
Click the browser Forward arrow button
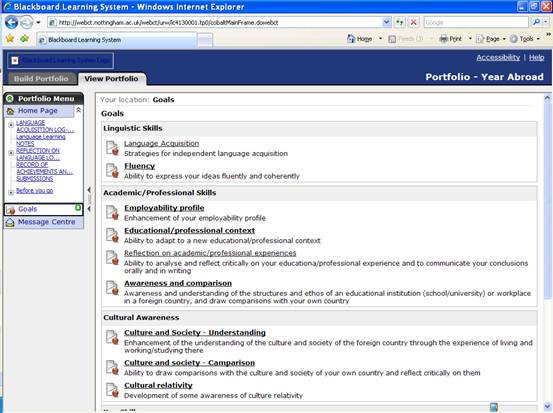(26, 23)
